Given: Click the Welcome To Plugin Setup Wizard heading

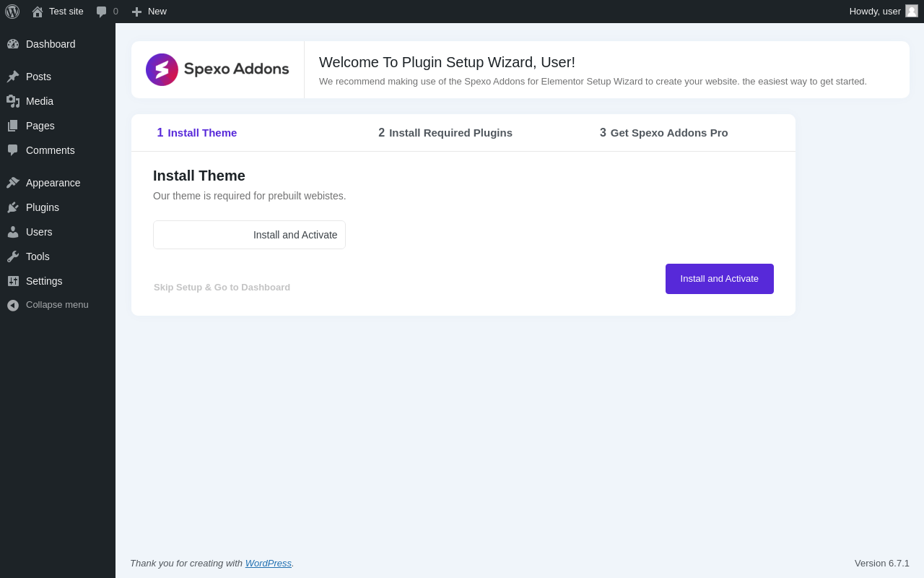Looking at the screenshot, I should 447,62.
